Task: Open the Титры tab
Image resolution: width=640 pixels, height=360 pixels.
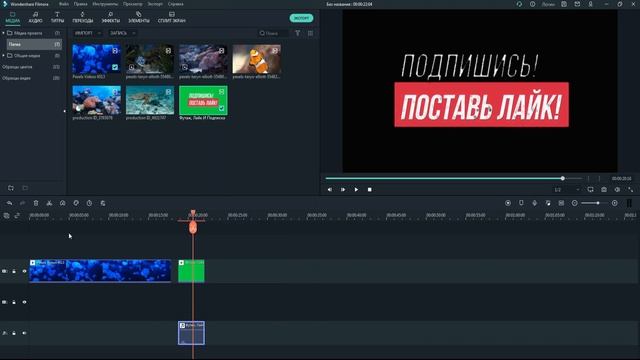Action: click(57, 17)
